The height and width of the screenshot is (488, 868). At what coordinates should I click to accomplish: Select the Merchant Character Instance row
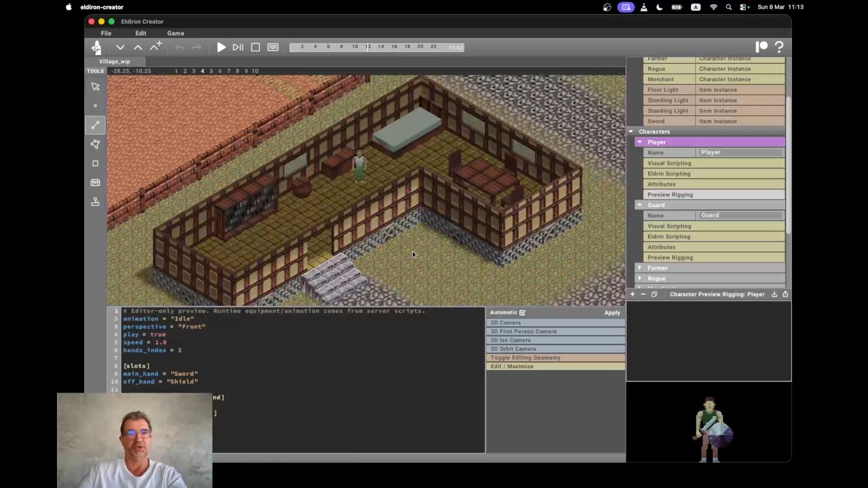715,79
